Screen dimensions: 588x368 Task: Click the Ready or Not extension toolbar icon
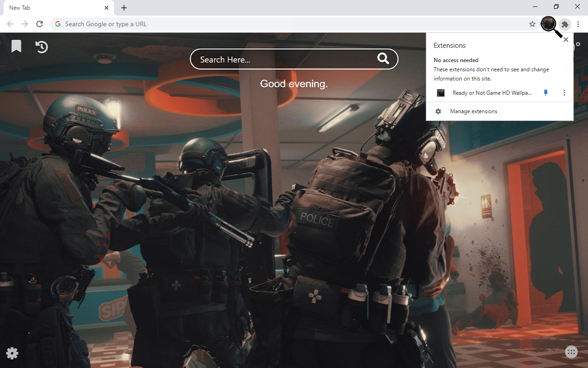click(x=548, y=24)
